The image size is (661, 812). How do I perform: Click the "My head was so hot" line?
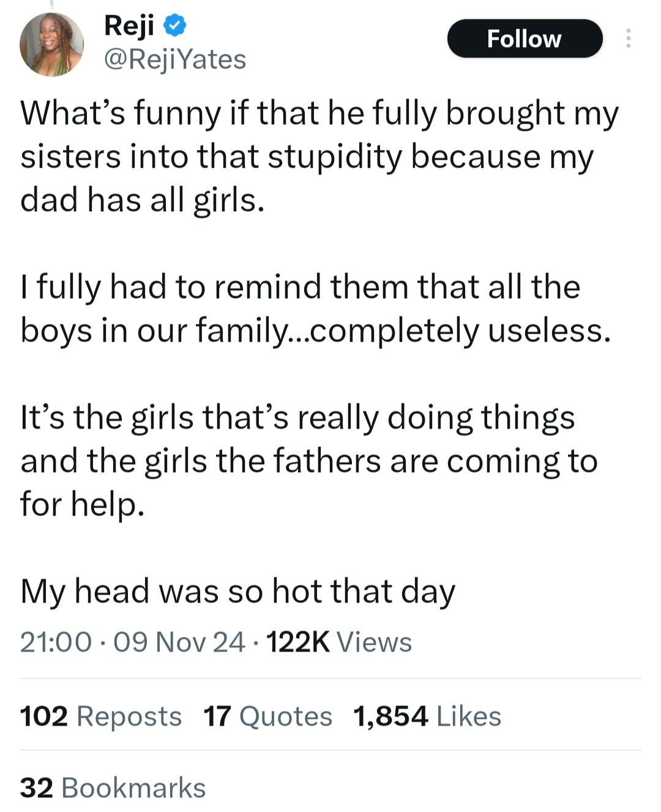pyautogui.click(x=237, y=592)
